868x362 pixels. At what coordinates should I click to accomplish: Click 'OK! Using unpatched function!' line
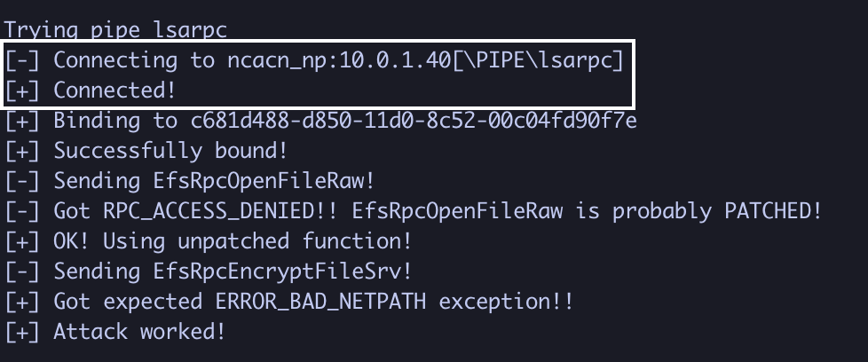coord(233,241)
